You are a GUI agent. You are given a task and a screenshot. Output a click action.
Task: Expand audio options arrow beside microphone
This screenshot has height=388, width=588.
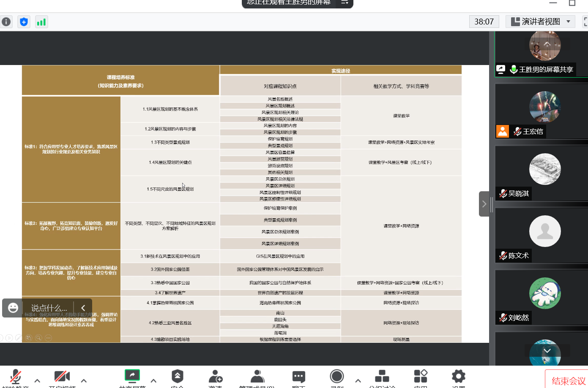[x=37, y=381]
